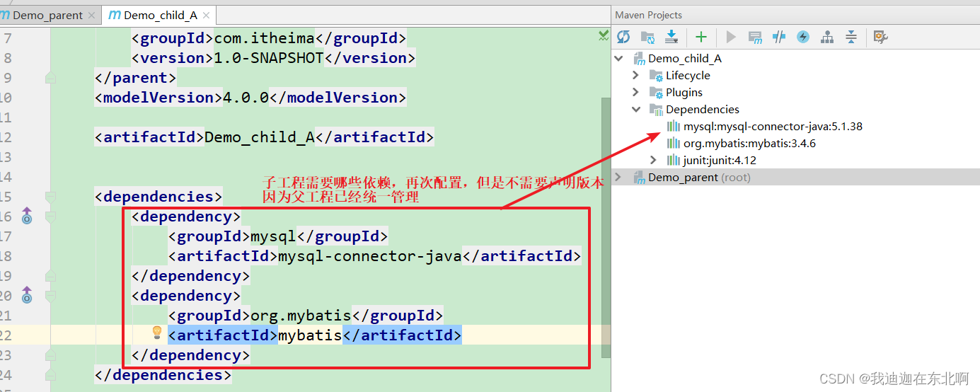Toggle Skip Tests Mode lightning icon
The height and width of the screenshot is (392, 980).
(803, 37)
